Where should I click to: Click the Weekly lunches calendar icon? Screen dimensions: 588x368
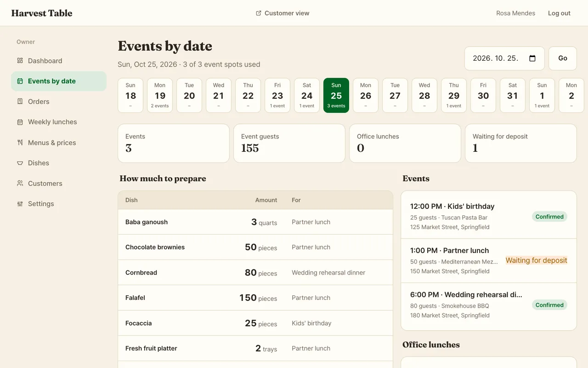(20, 122)
